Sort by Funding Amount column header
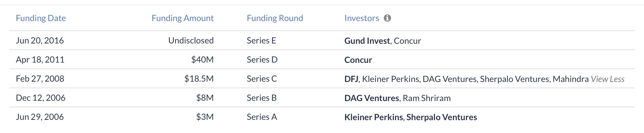Image resolution: width=644 pixels, height=133 pixels. point(182,18)
